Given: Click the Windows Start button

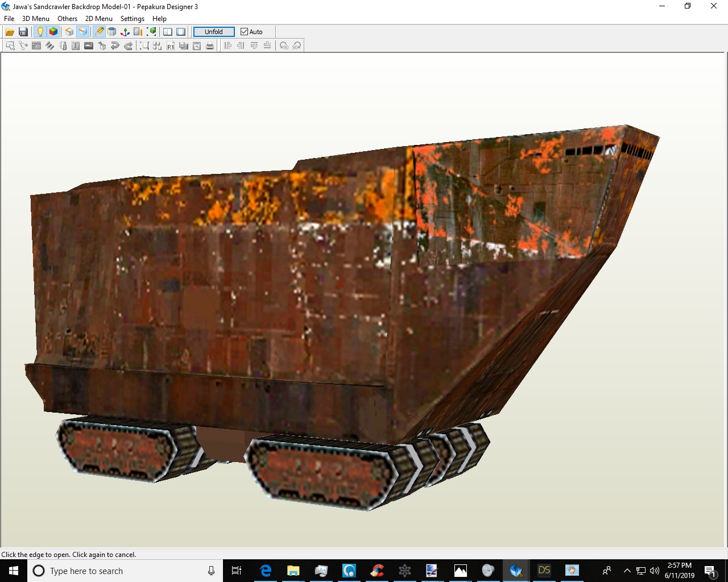Looking at the screenshot, I should coord(14,571).
